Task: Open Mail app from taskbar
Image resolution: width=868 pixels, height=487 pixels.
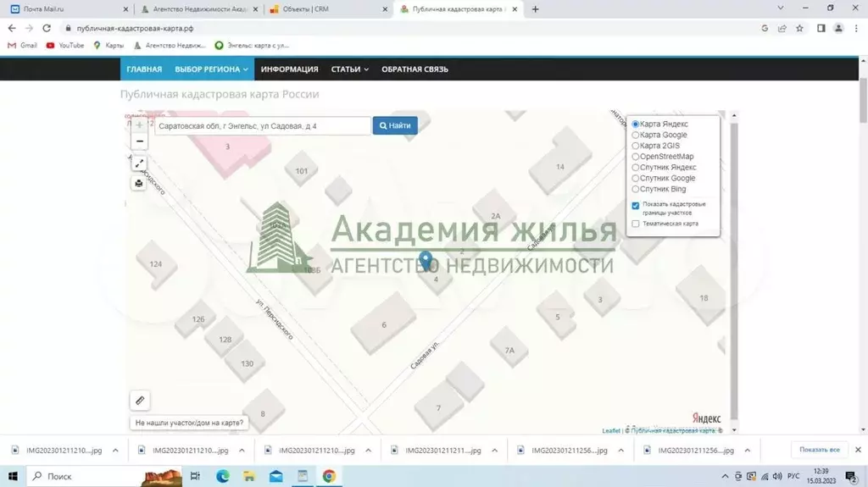Action: (275, 476)
